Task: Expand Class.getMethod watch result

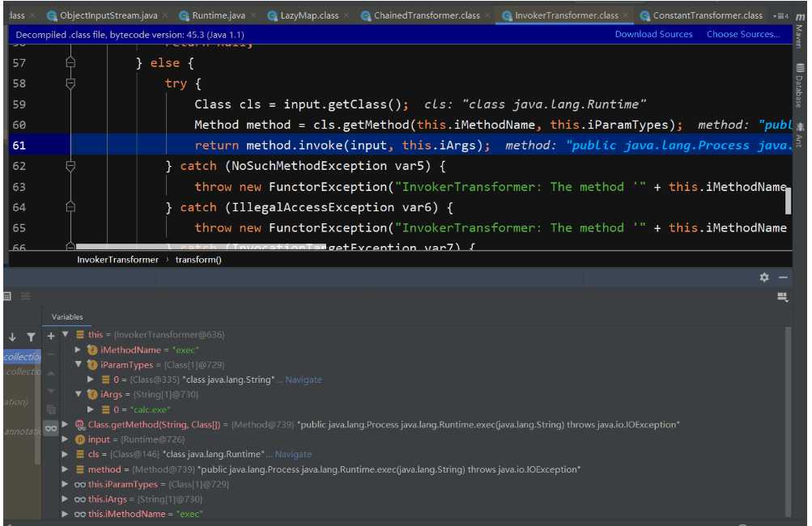Action: tap(66, 424)
